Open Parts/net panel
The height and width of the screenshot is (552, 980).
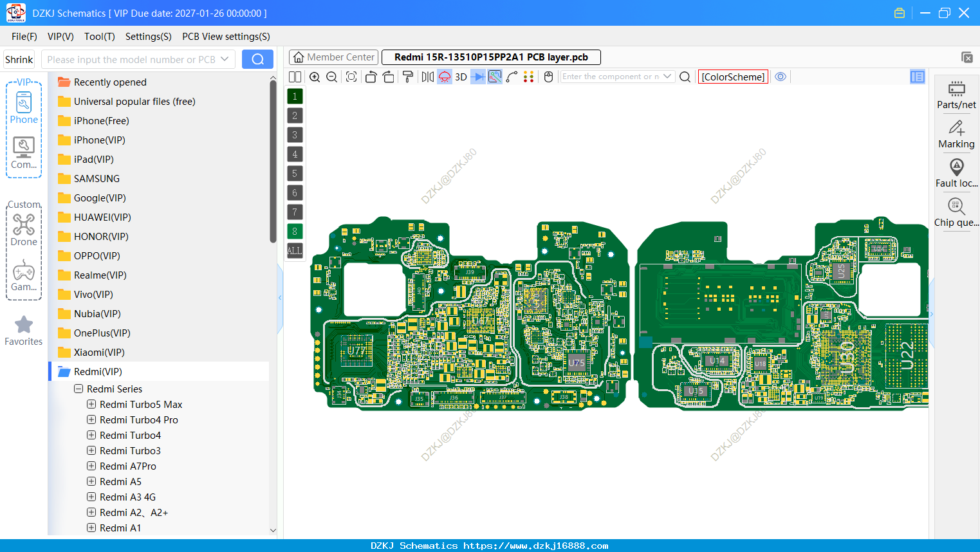coord(956,95)
